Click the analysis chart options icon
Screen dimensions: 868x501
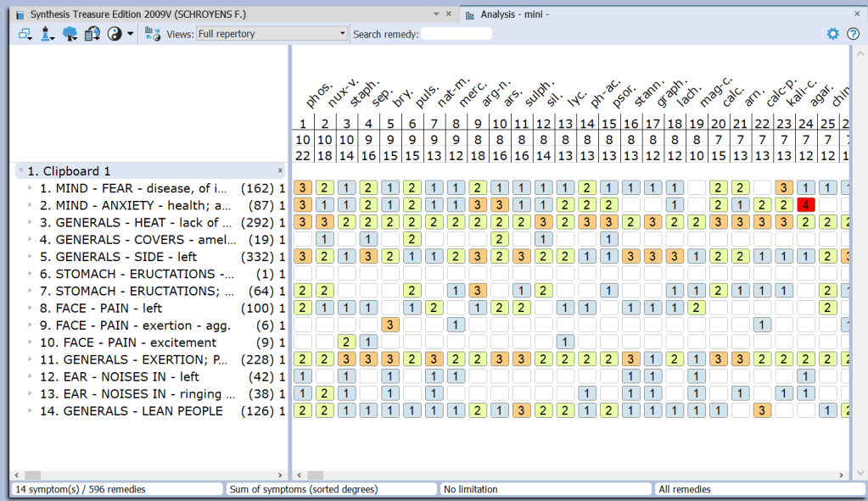click(153, 34)
